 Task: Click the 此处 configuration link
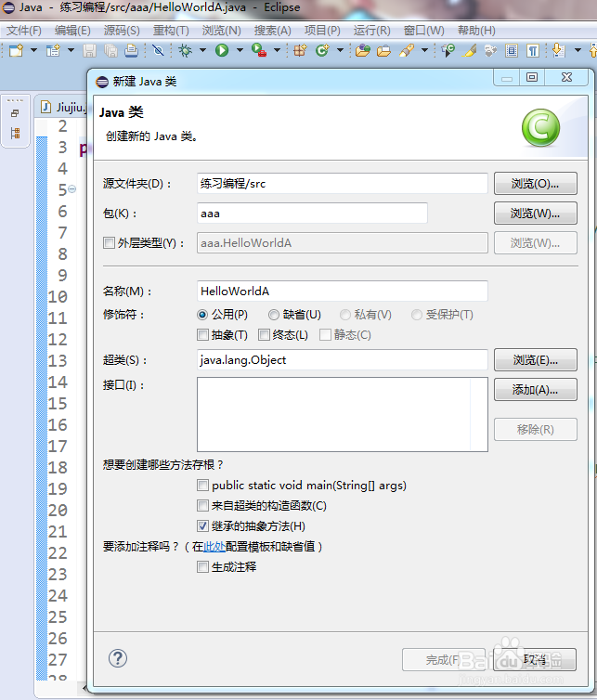pos(214,547)
